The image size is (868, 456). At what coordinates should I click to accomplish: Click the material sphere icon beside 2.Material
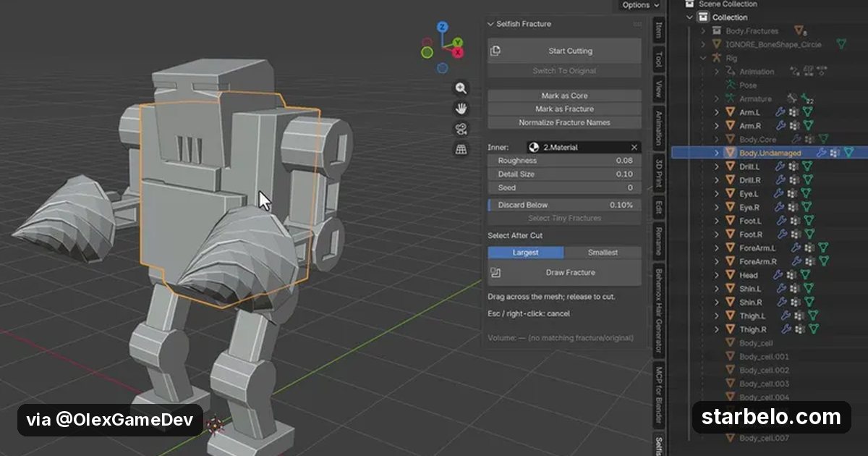click(534, 147)
